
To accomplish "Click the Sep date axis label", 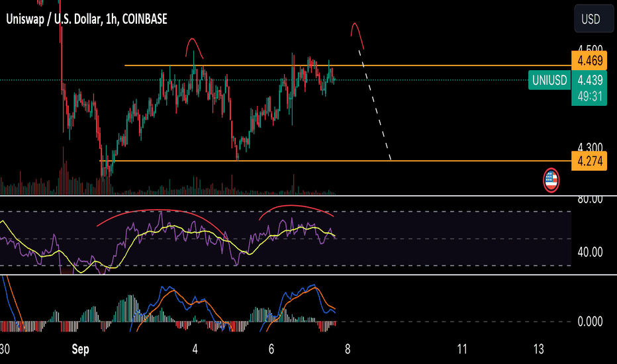I will (x=80, y=349).
